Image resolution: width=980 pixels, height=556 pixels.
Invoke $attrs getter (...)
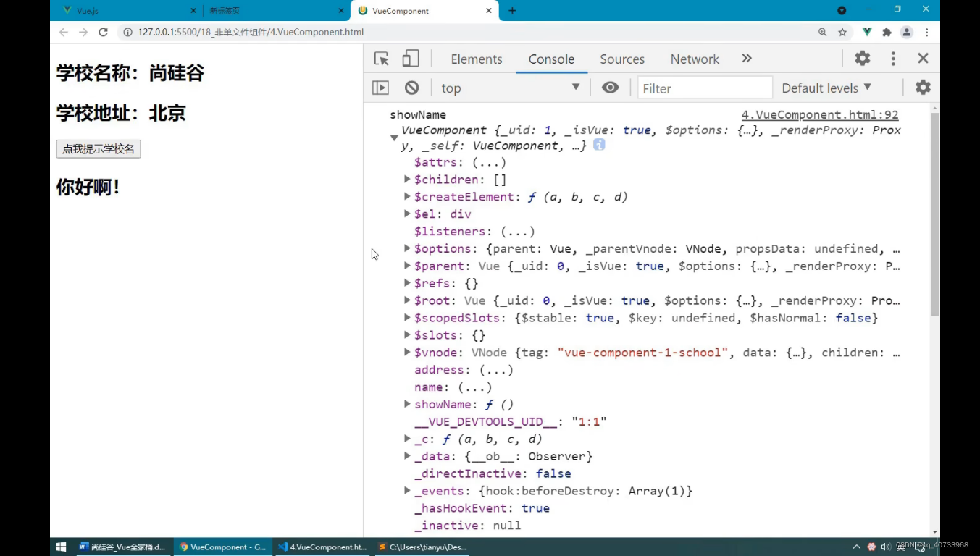[489, 162]
